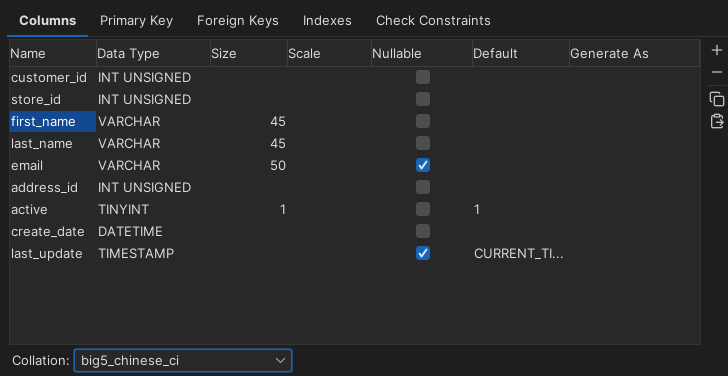Check Nullable box for create_date row
728x376 pixels.
click(422, 231)
